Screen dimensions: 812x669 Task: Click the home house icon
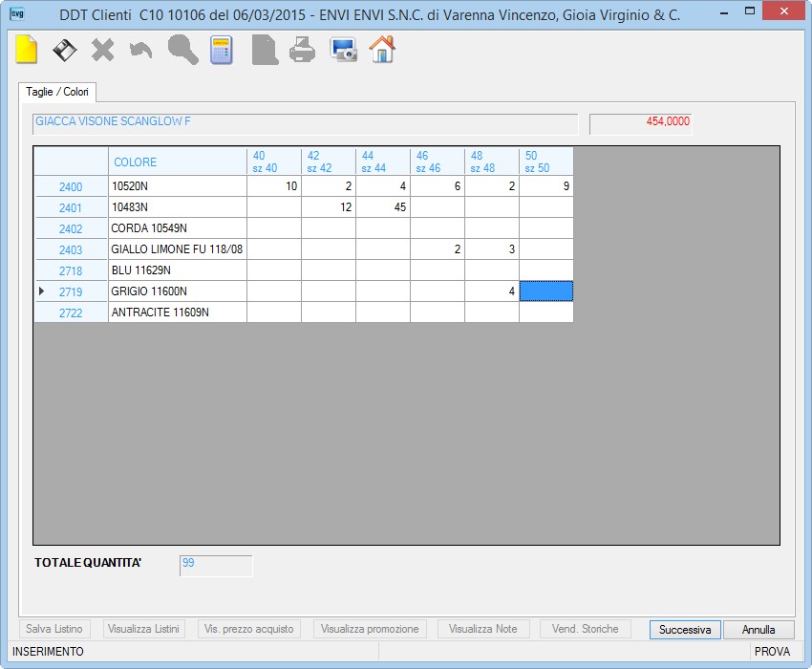coord(382,50)
